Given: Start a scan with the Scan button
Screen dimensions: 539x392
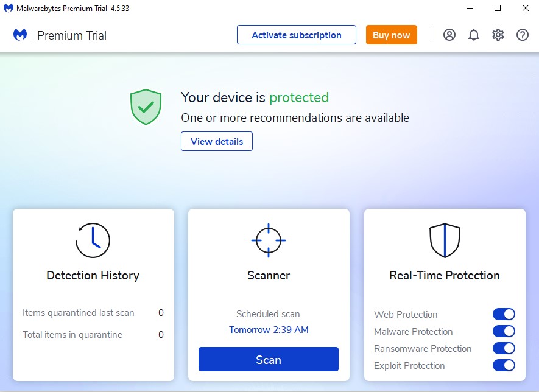Looking at the screenshot, I should point(269,359).
